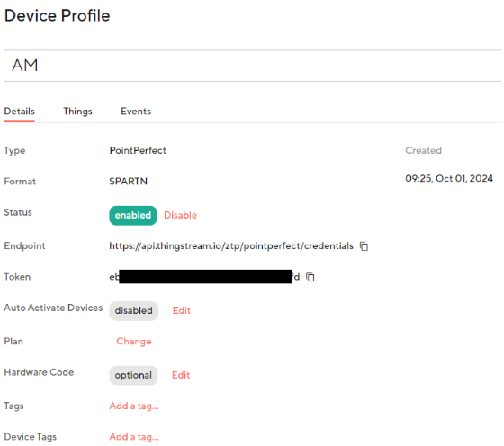Image resolution: width=504 pixels, height=446 pixels.
Task: Click the created date 09:25, Oct 01, 2024
Action: tap(449, 179)
